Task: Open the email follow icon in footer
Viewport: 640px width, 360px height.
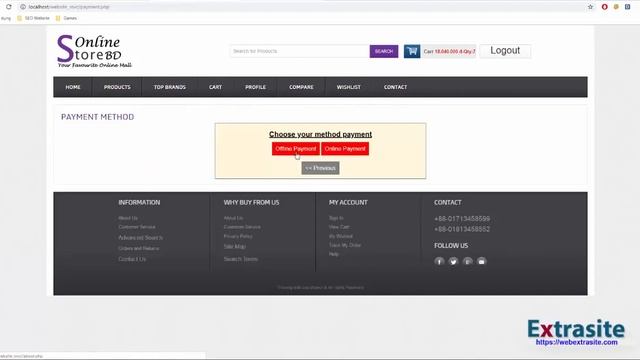Action: click(482, 261)
